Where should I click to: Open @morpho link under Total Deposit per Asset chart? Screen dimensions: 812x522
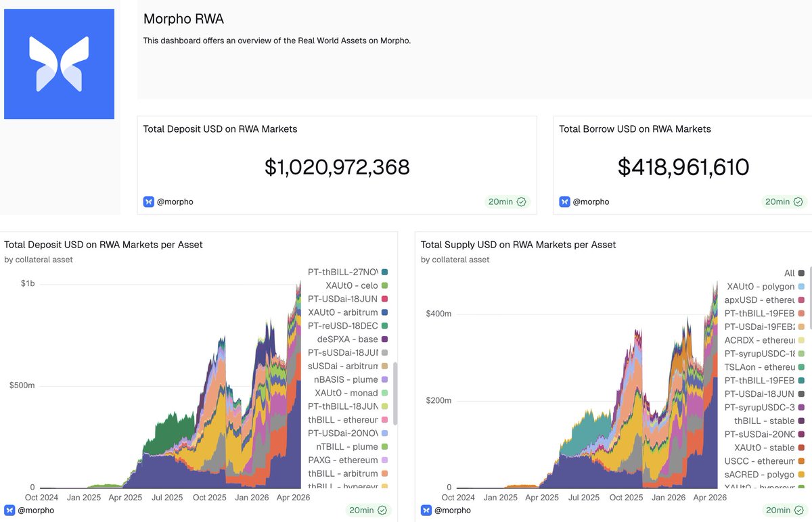click(x=36, y=511)
